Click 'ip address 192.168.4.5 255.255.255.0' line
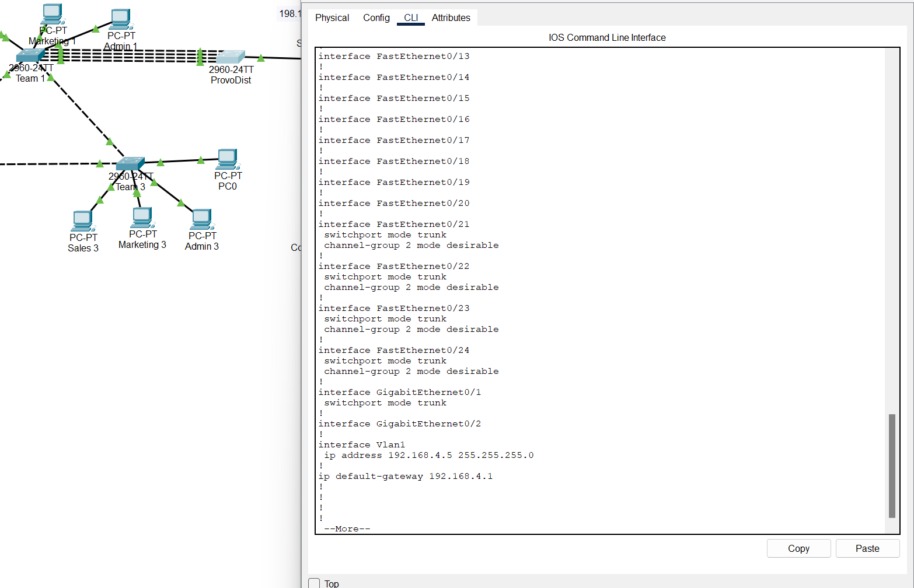 pos(429,456)
